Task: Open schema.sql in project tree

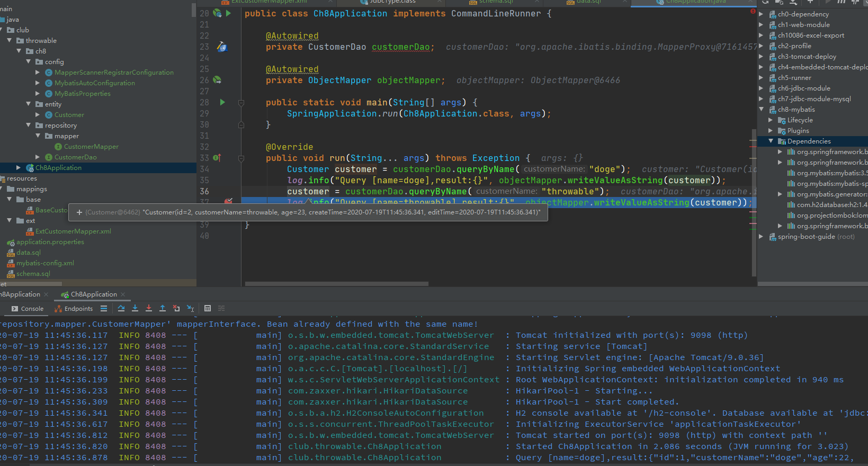Action: pyautogui.click(x=33, y=274)
